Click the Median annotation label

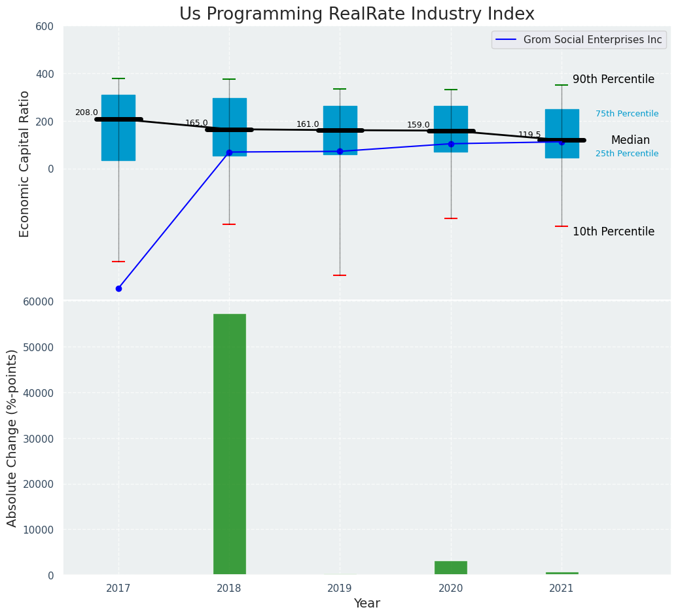630,140
